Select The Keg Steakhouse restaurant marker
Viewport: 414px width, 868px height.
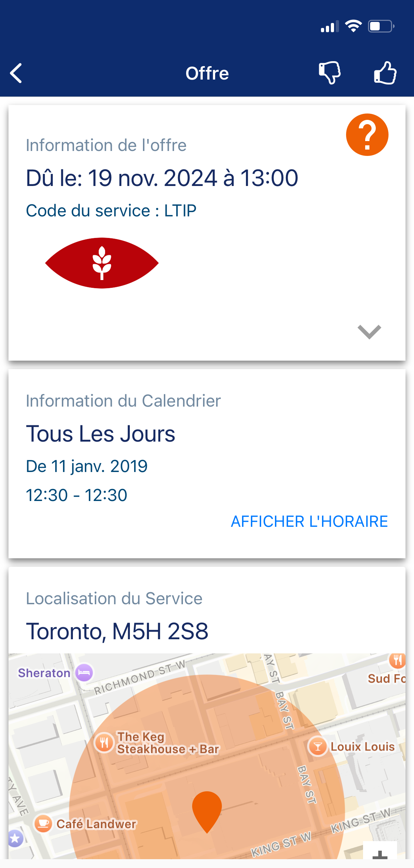(104, 743)
